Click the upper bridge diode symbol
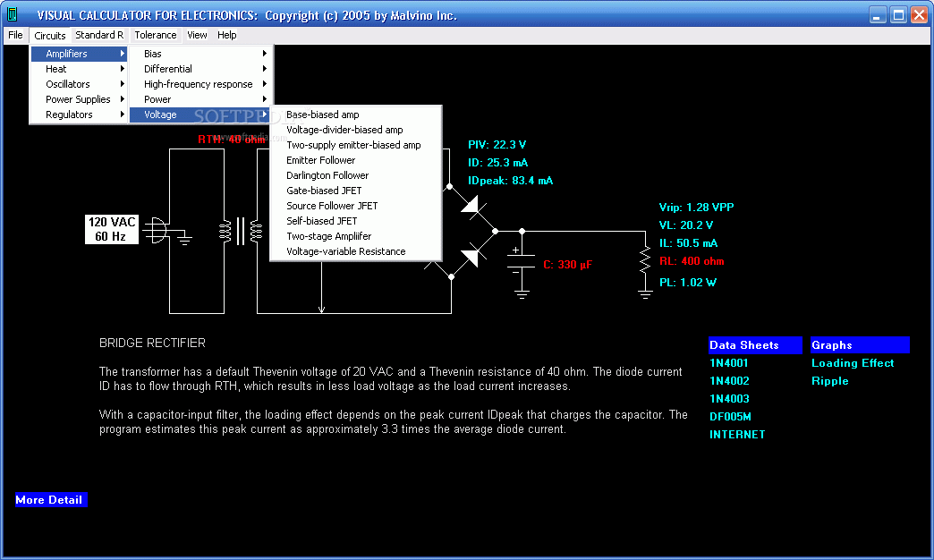The width and height of the screenshot is (934, 560). [473, 207]
